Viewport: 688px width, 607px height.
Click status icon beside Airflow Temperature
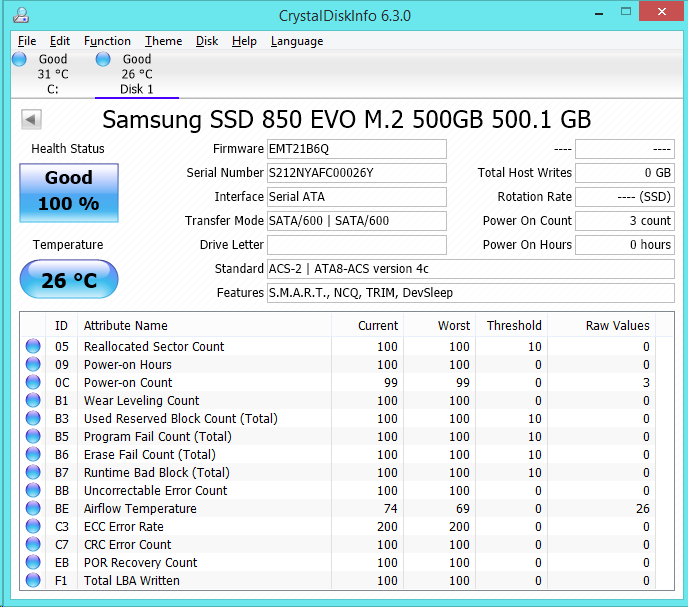[x=34, y=509]
